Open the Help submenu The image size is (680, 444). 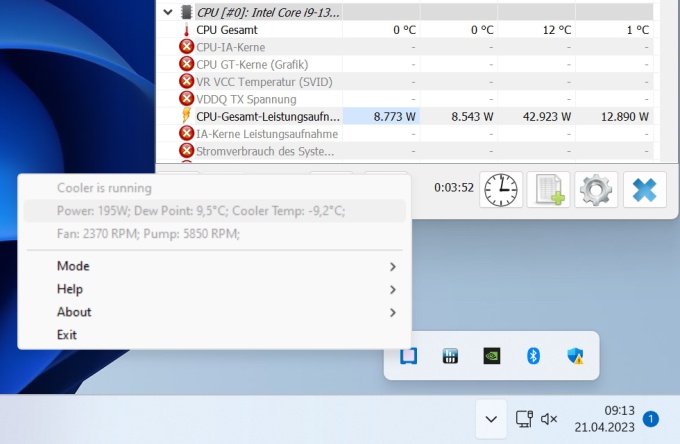point(214,289)
